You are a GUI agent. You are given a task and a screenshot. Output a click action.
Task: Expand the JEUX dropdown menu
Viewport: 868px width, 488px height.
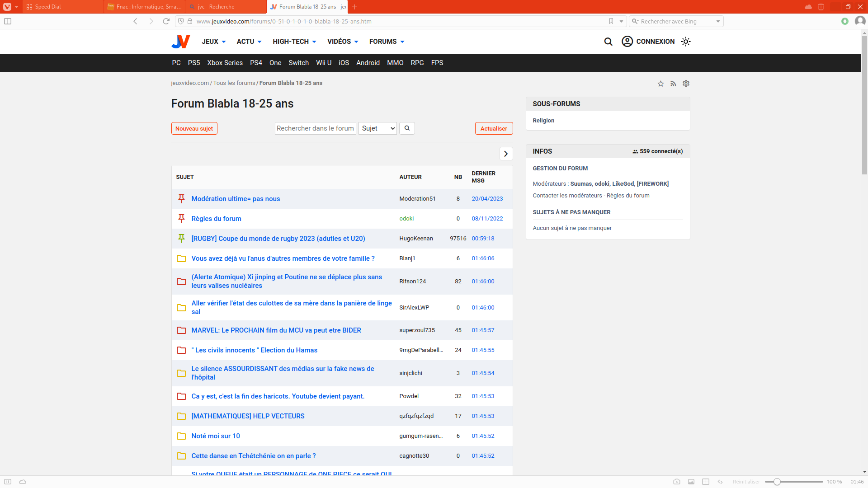click(214, 42)
